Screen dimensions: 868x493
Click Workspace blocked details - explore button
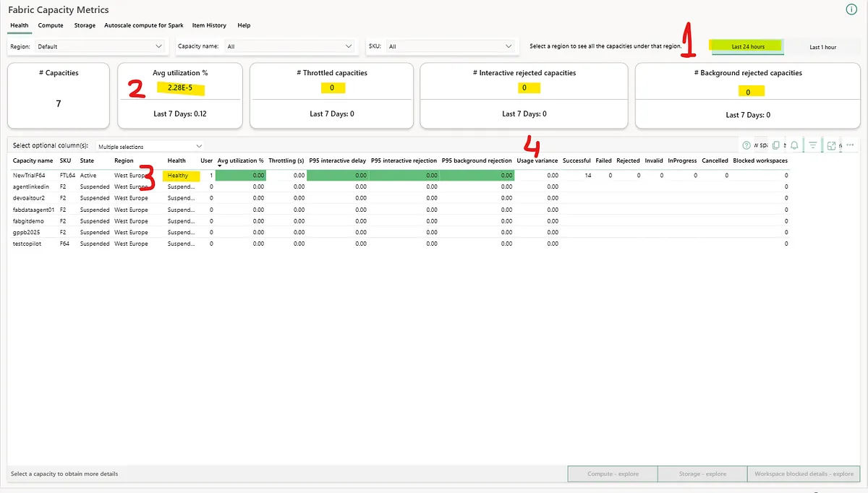tap(804, 474)
